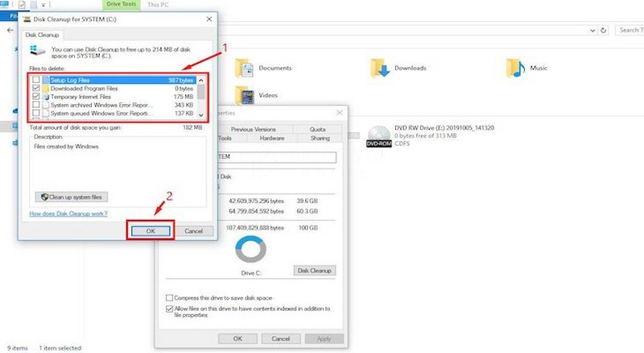Click the Disk Cleanup button in Properties
Viewport: 644px width, 353px height.
click(x=315, y=270)
